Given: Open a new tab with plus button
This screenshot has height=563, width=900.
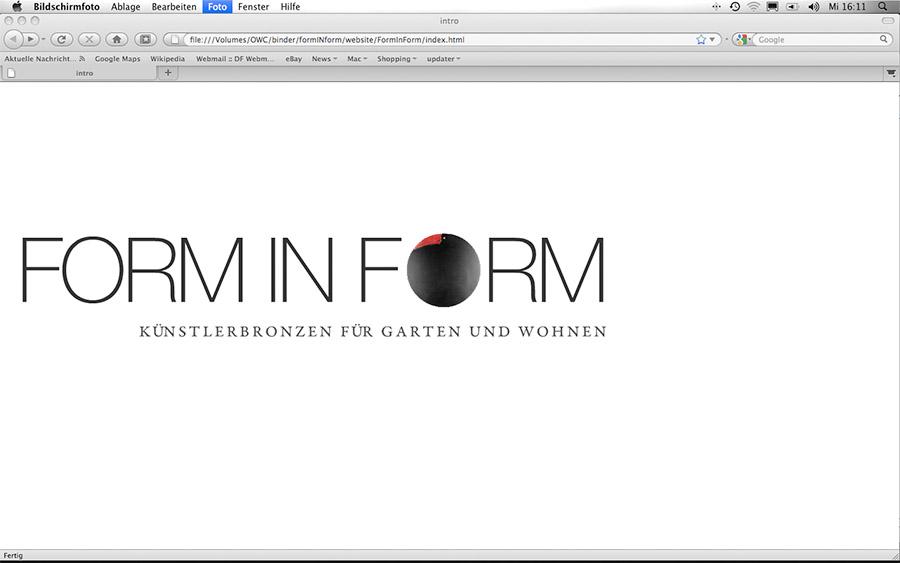Looking at the screenshot, I should pos(168,72).
